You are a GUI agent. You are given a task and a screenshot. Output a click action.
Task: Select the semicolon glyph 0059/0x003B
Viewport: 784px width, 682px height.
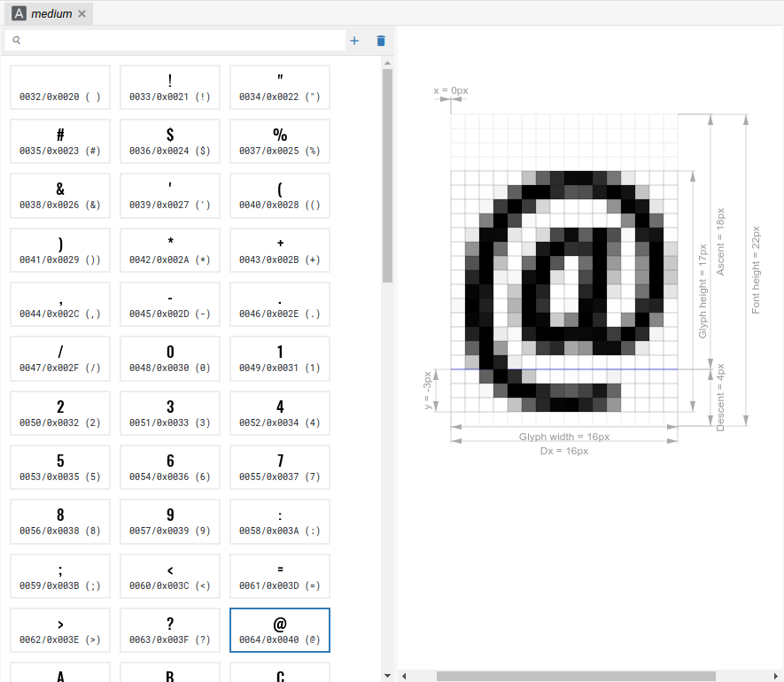pos(60,576)
